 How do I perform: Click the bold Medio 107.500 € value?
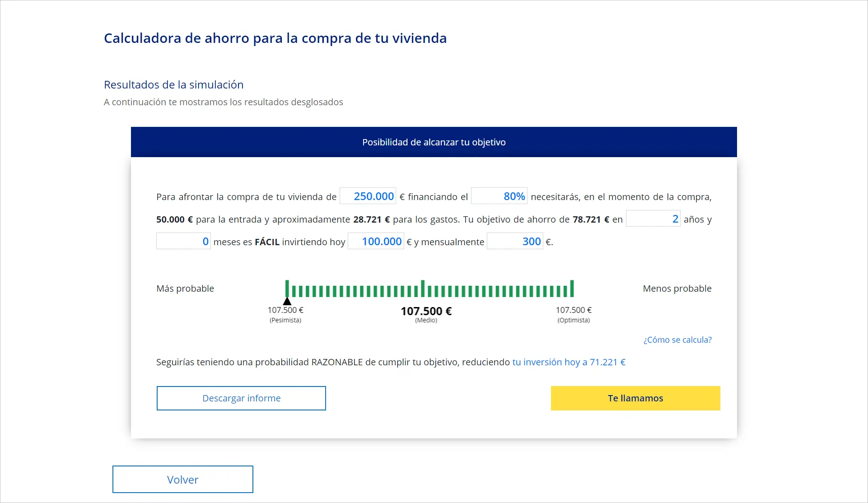pyautogui.click(x=426, y=311)
